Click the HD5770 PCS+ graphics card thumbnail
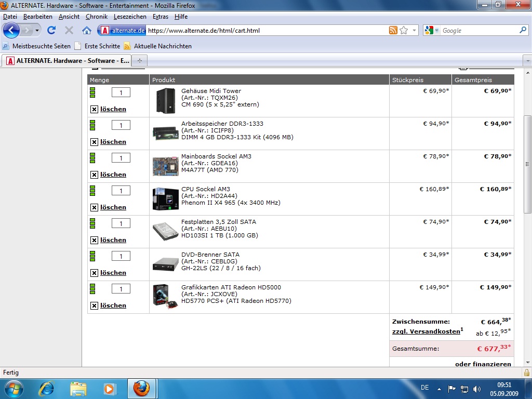 165,297
